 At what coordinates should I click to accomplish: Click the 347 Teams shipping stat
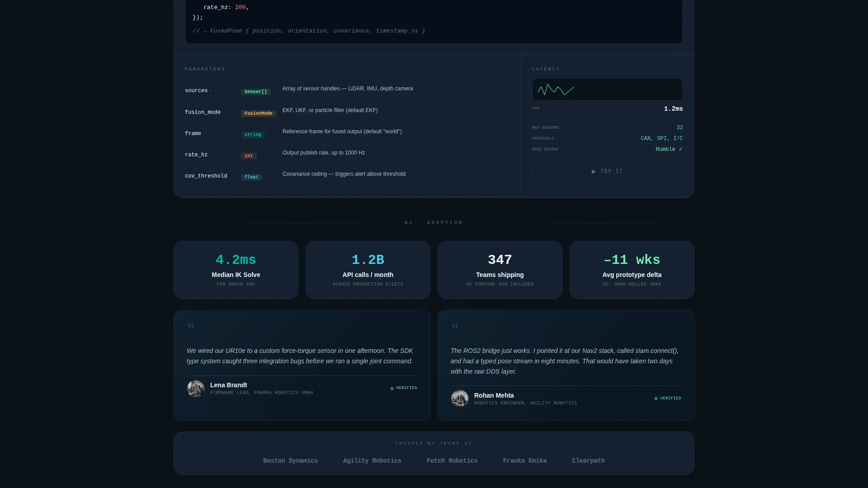tap(500, 270)
